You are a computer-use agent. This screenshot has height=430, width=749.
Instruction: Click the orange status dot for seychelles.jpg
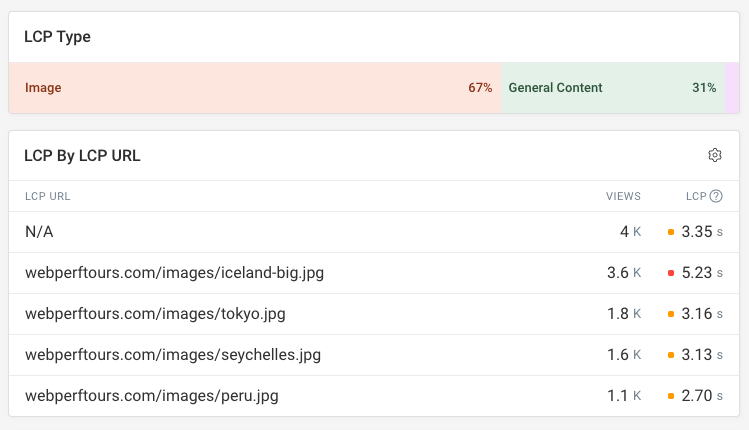tap(670, 355)
